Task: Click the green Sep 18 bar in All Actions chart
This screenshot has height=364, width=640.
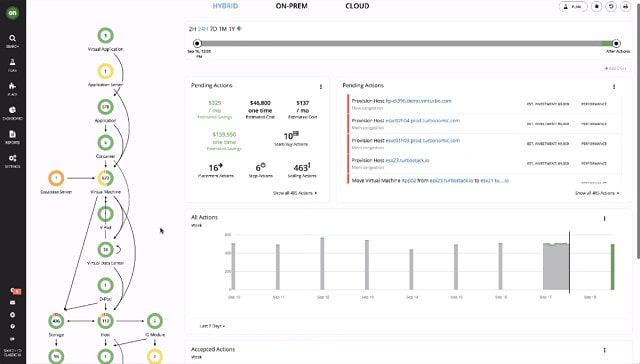Action: [612, 267]
